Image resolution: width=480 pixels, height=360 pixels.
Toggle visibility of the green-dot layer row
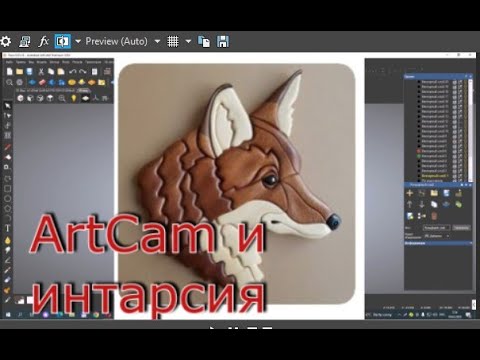pos(454,156)
